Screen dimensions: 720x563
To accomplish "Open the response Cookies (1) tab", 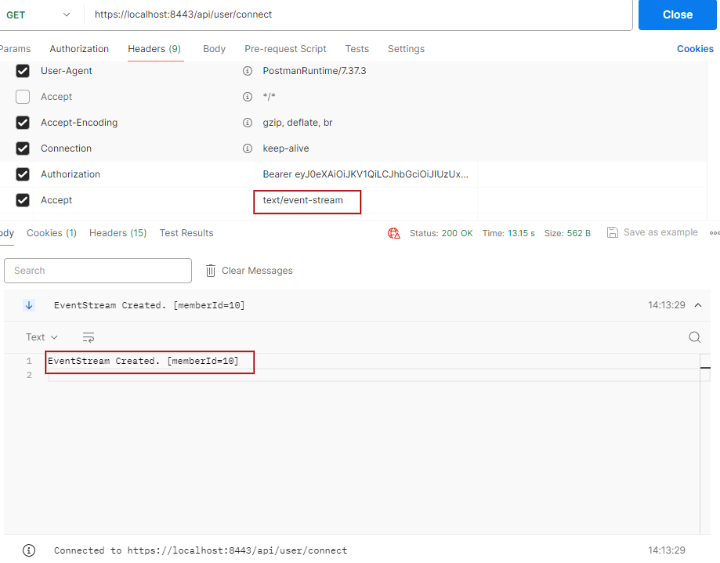I will tap(51, 233).
